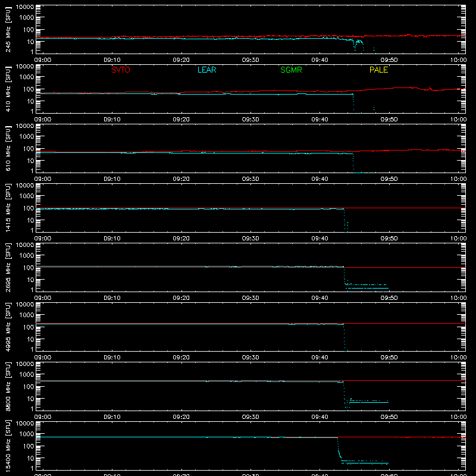Click the 1000 y-tick of the 2695 MHz panel
476x476 pixels.
pos(27,255)
